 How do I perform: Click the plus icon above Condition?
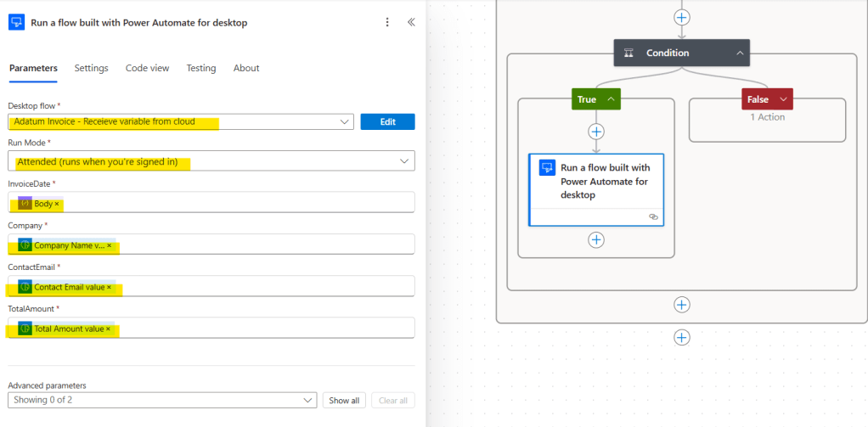click(681, 17)
